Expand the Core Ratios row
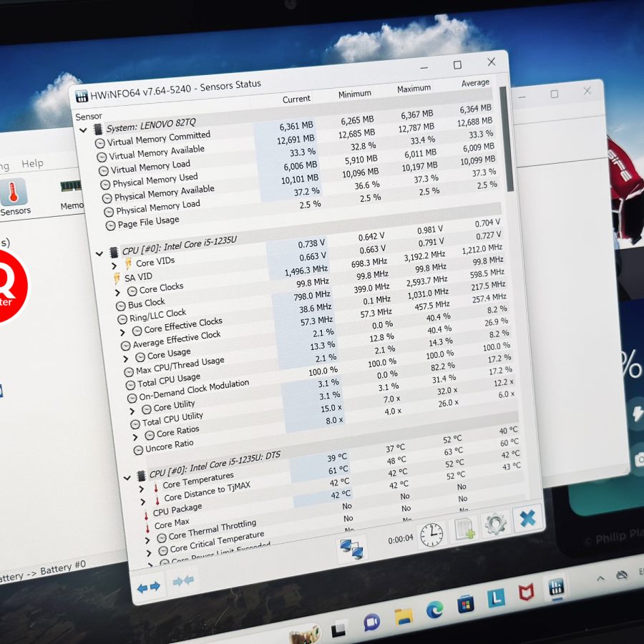Image resolution: width=644 pixels, height=644 pixels. click(135, 437)
